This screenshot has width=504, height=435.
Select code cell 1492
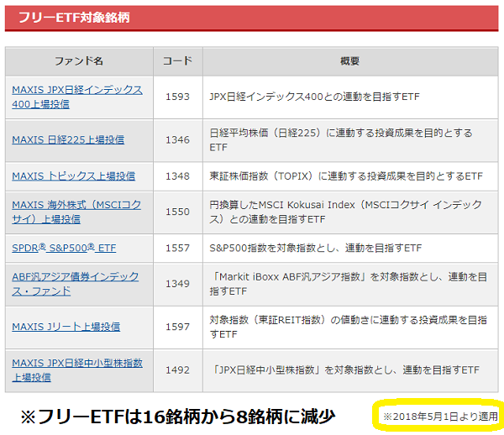point(178,369)
